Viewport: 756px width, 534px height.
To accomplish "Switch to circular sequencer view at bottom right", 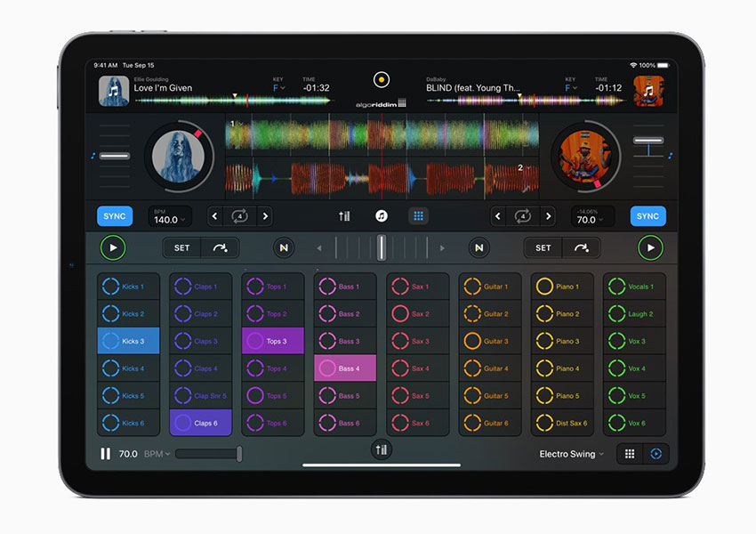I will tap(656, 454).
